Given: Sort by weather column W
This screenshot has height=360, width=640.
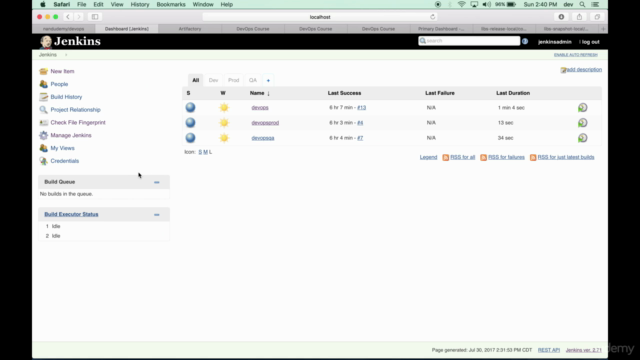Looking at the screenshot, I should (223, 93).
